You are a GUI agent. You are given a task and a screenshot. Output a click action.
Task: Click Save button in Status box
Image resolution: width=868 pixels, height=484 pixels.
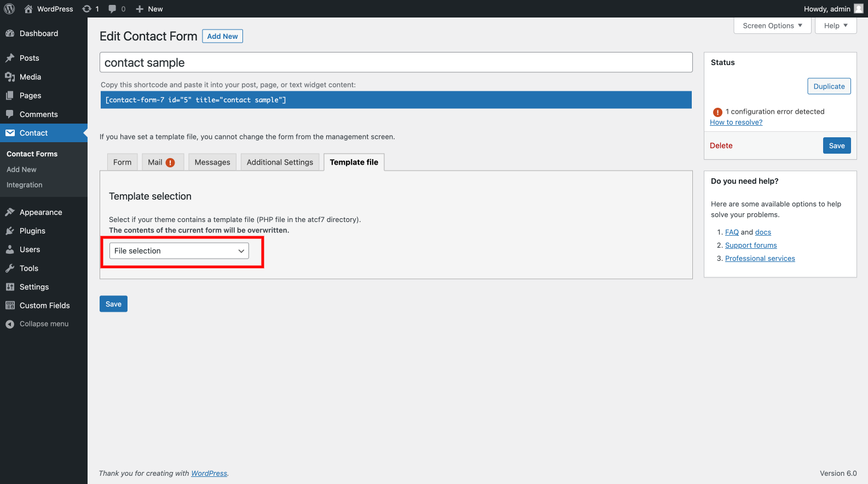pyautogui.click(x=837, y=145)
